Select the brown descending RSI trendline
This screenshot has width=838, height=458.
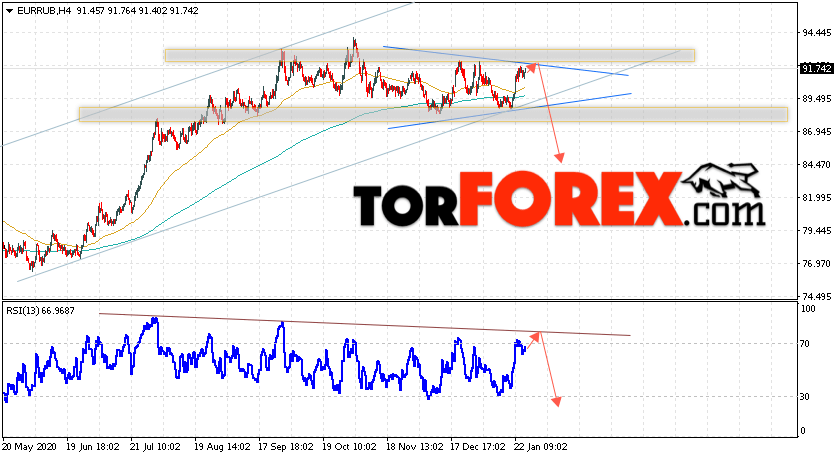[x=365, y=324]
